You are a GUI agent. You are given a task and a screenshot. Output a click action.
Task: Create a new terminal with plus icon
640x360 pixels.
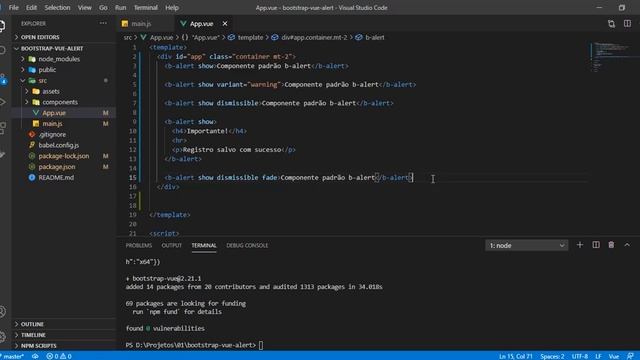click(580, 245)
